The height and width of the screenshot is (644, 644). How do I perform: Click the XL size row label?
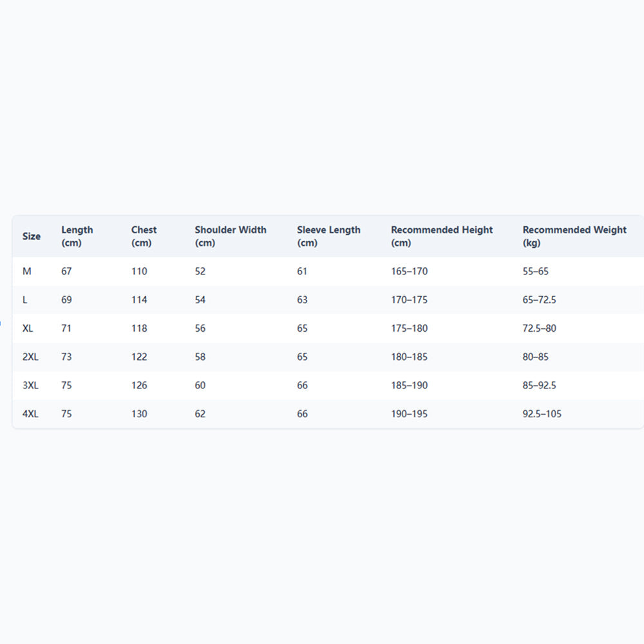(28, 328)
